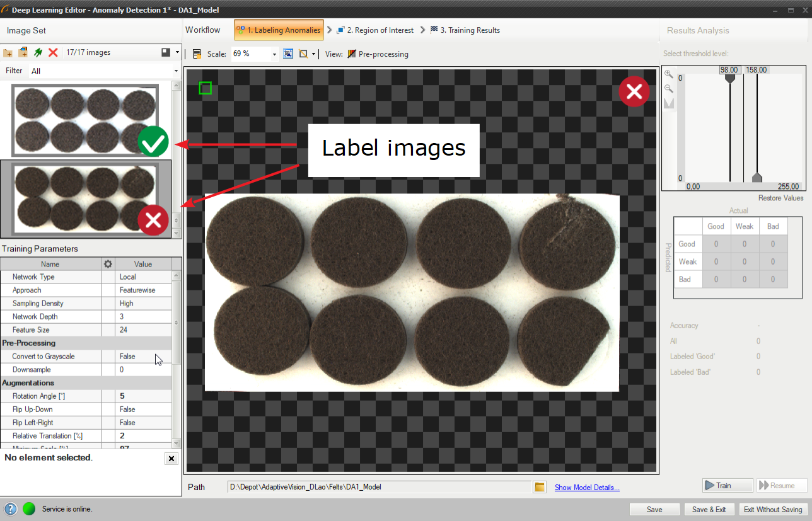This screenshot has height=521, width=812.
Task: Click the fit-to-window icon beside the scale box
Action: pyautogui.click(x=288, y=54)
